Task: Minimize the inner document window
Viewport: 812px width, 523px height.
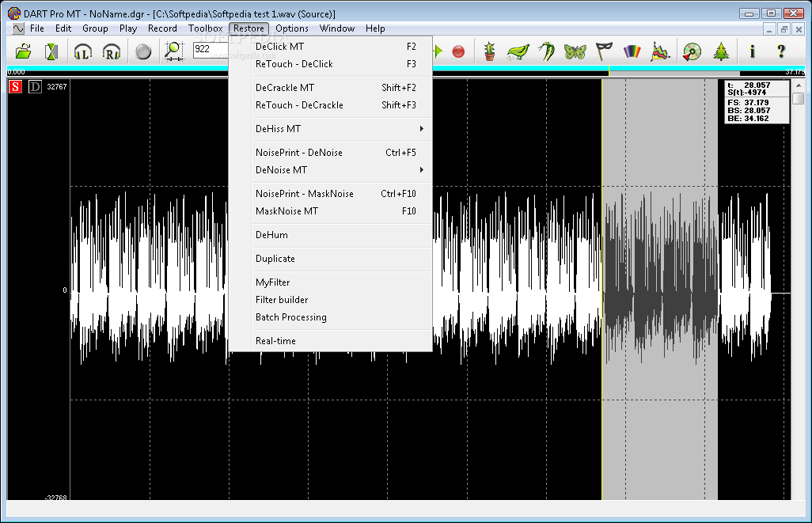Action: [769, 29]
